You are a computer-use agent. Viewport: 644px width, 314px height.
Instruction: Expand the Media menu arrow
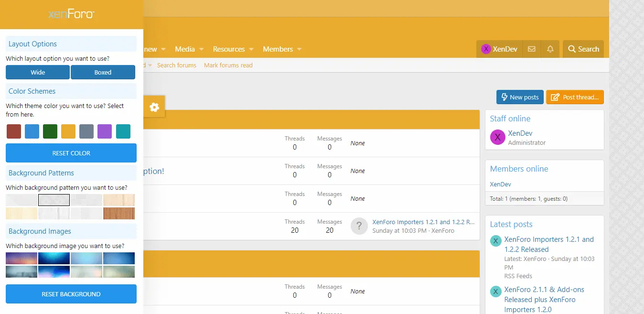point(202,49)
